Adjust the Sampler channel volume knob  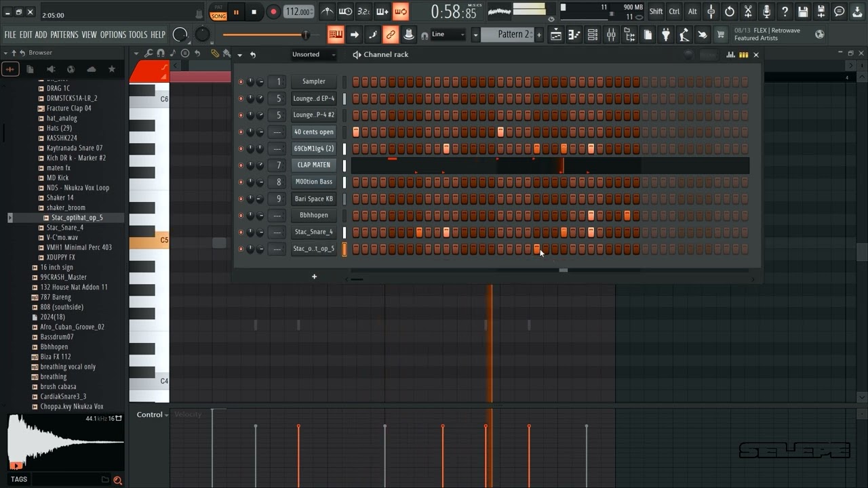[260, 81]
